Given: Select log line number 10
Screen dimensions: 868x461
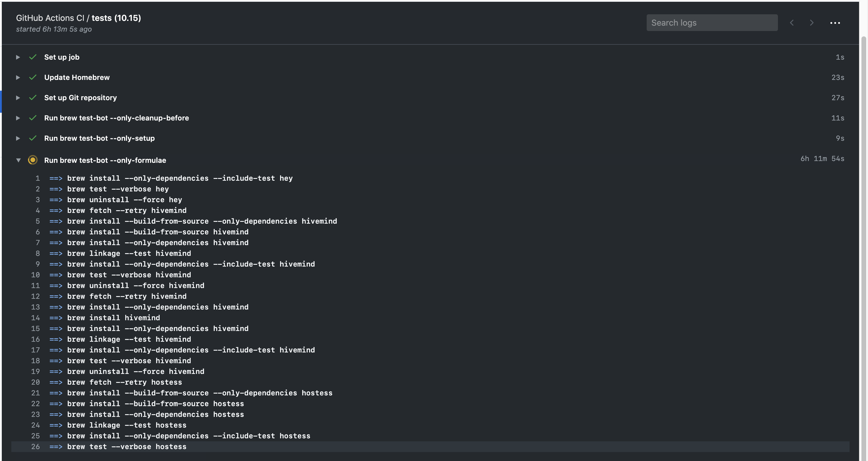Looking at the screenshot, I should coord(35,275).
